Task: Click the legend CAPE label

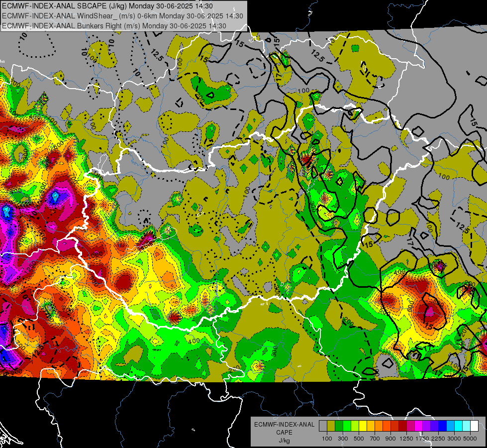Action: click(x=284, y=433)
